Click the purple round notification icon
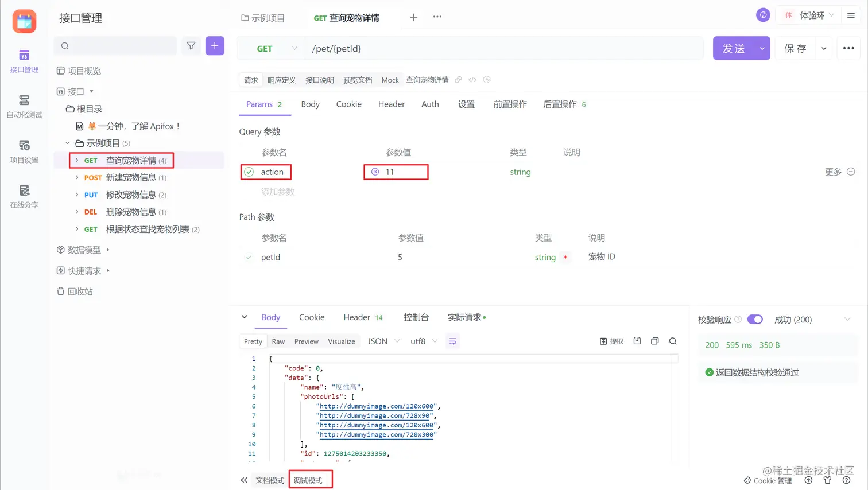Viewport: 868px width, 490px height. [763, 15]
